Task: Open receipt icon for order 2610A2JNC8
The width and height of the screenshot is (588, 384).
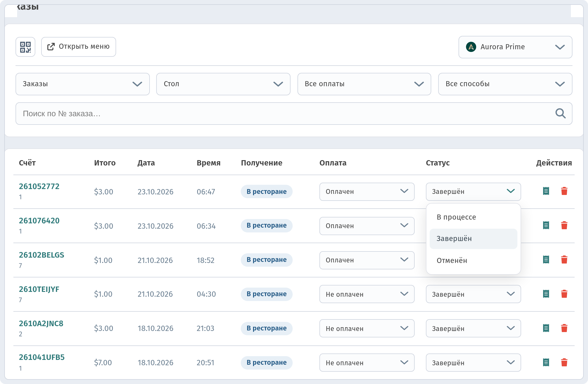Action: click(546, 328)
